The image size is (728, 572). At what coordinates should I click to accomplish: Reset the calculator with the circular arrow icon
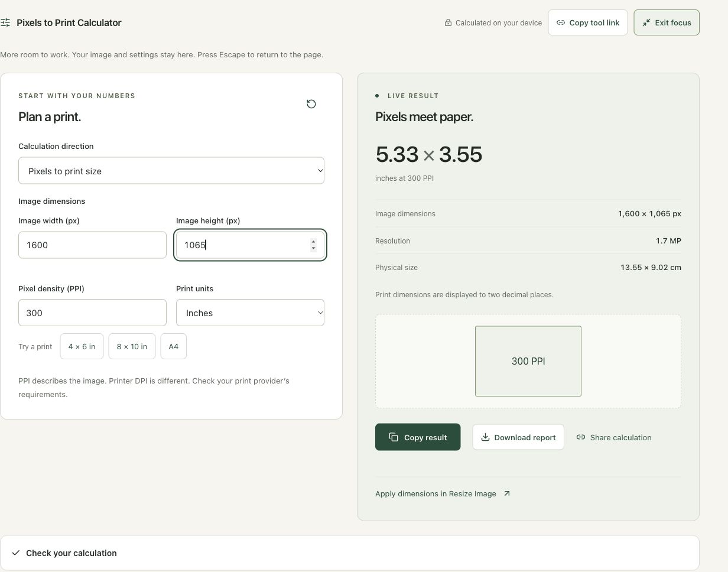pos(311,104)
